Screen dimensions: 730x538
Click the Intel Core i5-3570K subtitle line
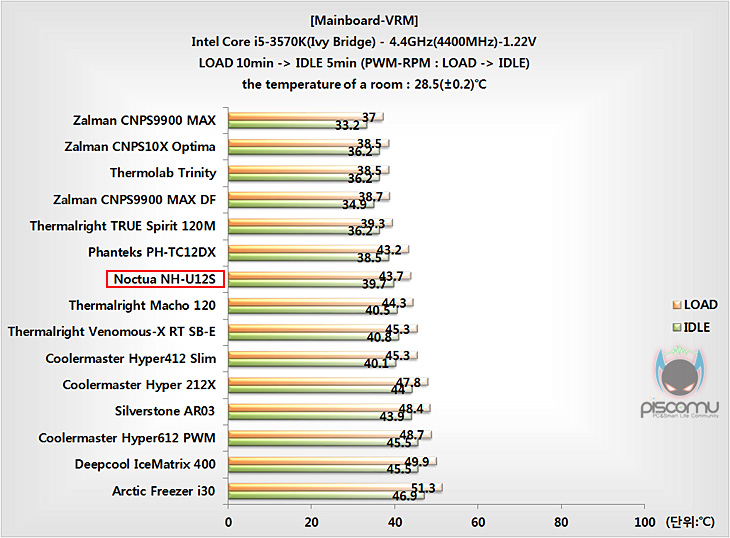pos(364,42)
